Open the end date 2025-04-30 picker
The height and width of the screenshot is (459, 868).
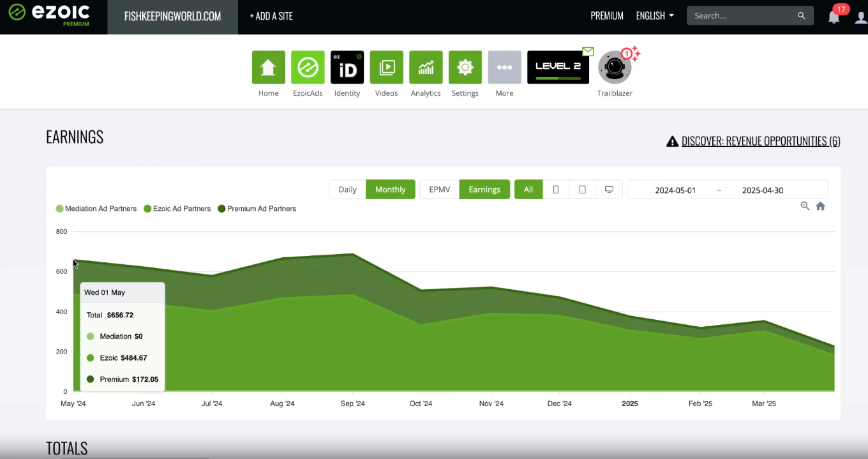[763, 190]
